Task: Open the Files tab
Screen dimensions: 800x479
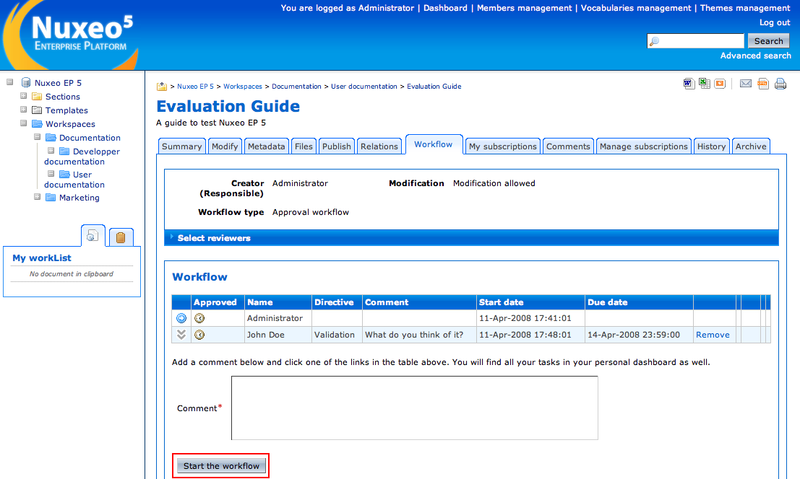Action: [x=304, y=146]
